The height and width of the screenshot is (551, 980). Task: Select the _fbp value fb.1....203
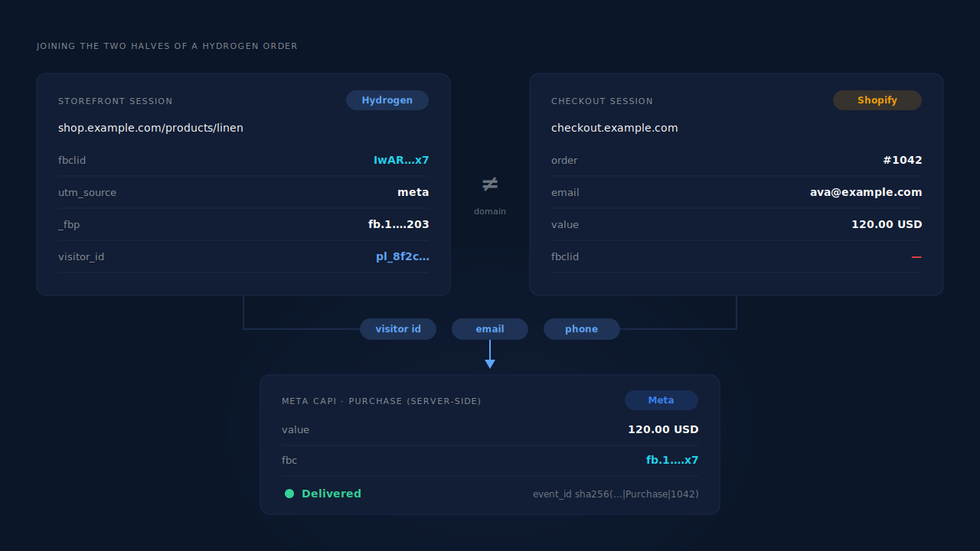[399, 224]
